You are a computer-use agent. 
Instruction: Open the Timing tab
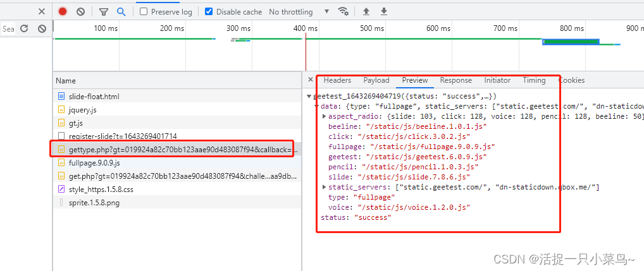click(x=534, y=80)
